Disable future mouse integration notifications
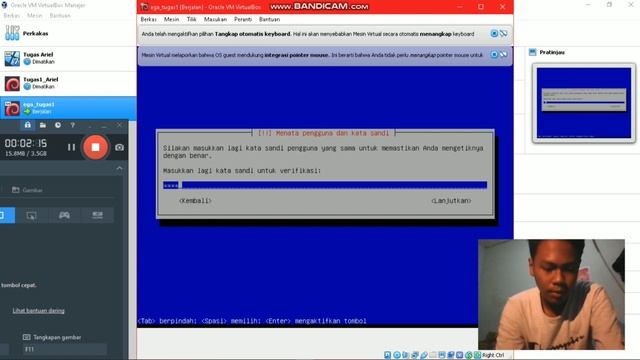The image size is (640, 360). (x=503, y=54)
